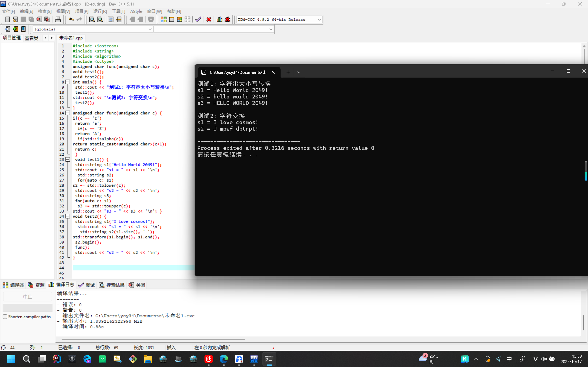Click the Print toolbar icon
The image size is (588, 367).
tap(58, 20)
